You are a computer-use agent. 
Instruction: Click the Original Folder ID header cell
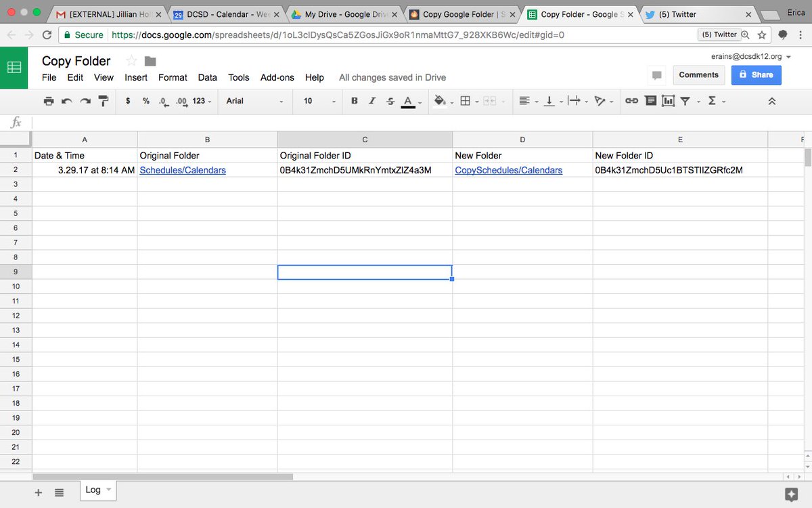pos(365,155)
